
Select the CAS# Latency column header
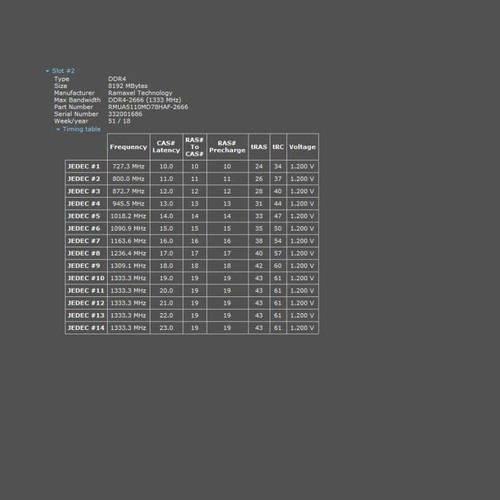[166, 147]
